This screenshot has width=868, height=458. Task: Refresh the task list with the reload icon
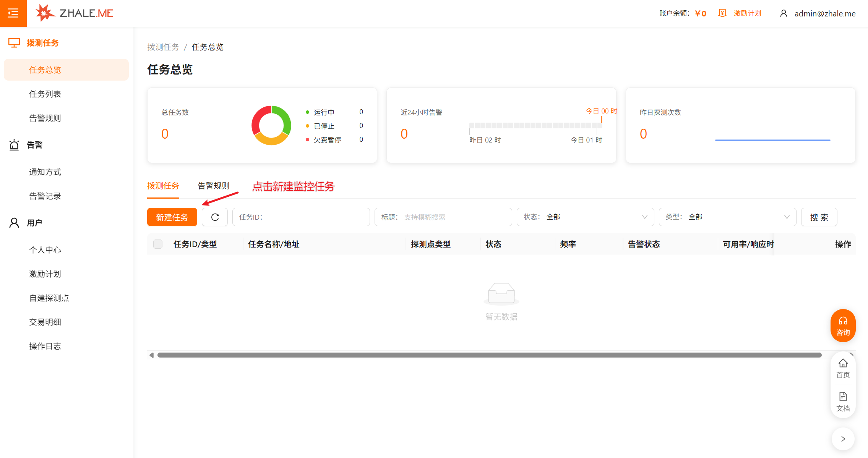pos(215,217)
